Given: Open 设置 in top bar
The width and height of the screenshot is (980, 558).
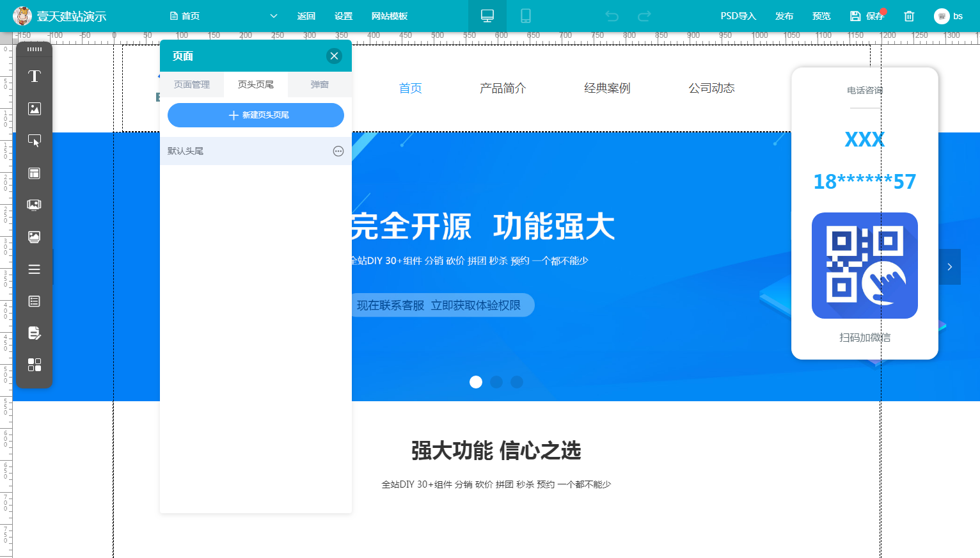Looking at the screenshot, I should coord(344,16).
